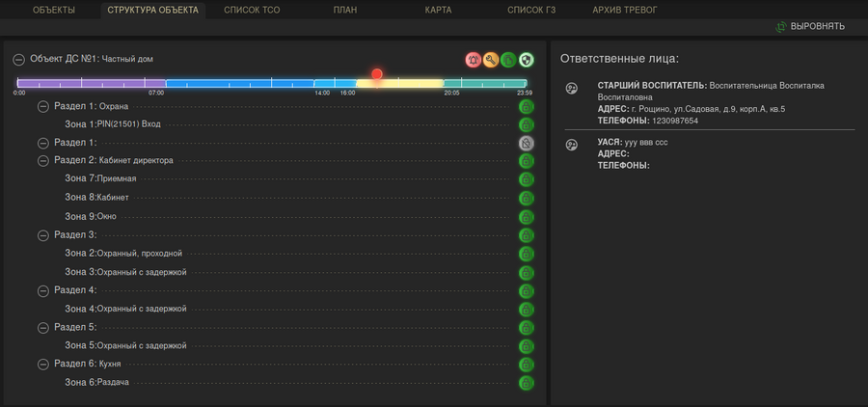Screen dimensions: 868x407
Task: Click the gray crossed-out lock icon
Action: click(x=526, y=143)
